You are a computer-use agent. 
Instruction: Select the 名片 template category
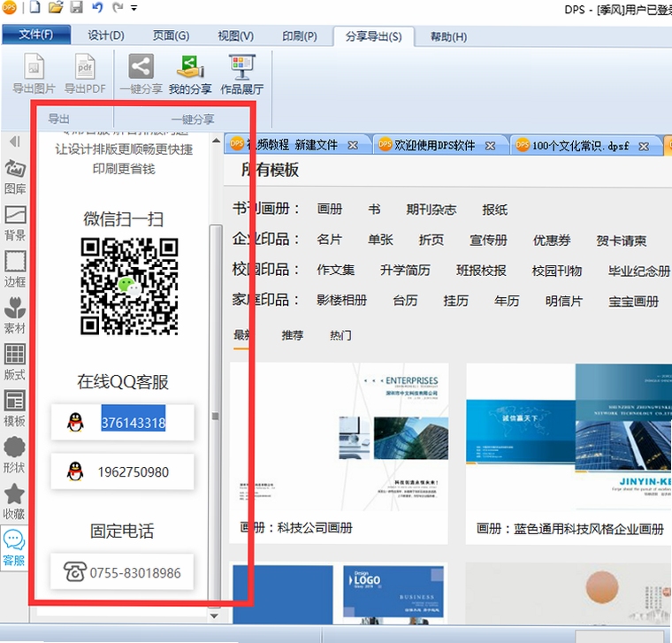[x=330, y=239]
